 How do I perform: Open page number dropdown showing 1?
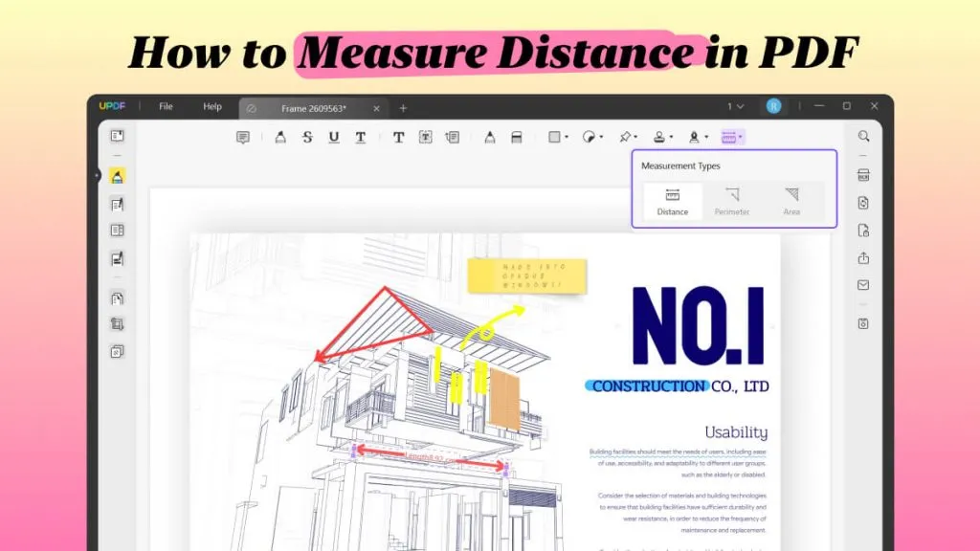736,107
